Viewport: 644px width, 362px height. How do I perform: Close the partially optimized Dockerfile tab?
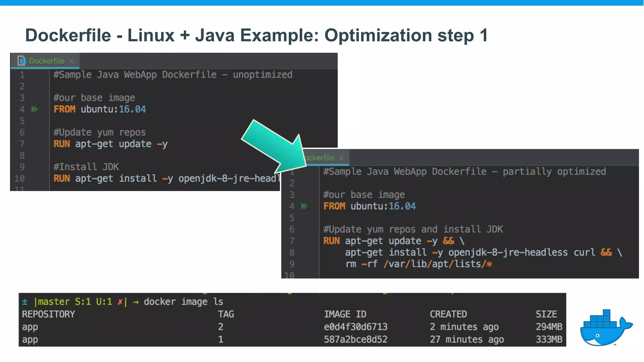tap(341, 158)
